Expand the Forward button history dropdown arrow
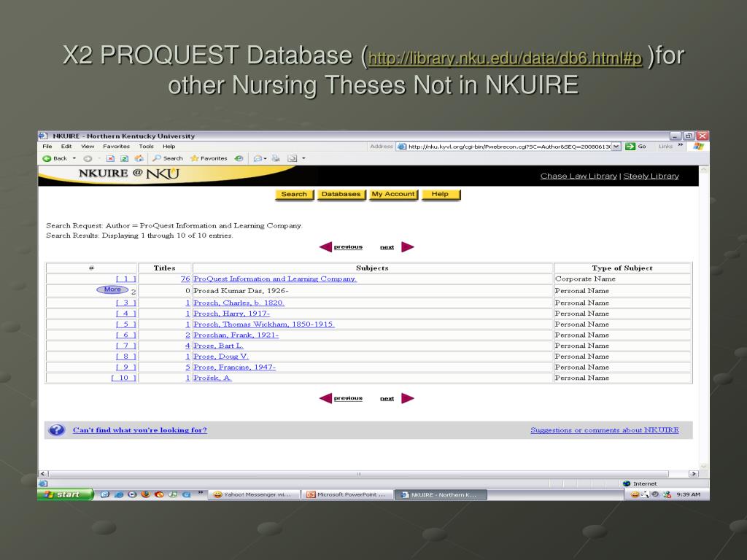Viewport: 747px width, 560px height. (x=99, y=158)
